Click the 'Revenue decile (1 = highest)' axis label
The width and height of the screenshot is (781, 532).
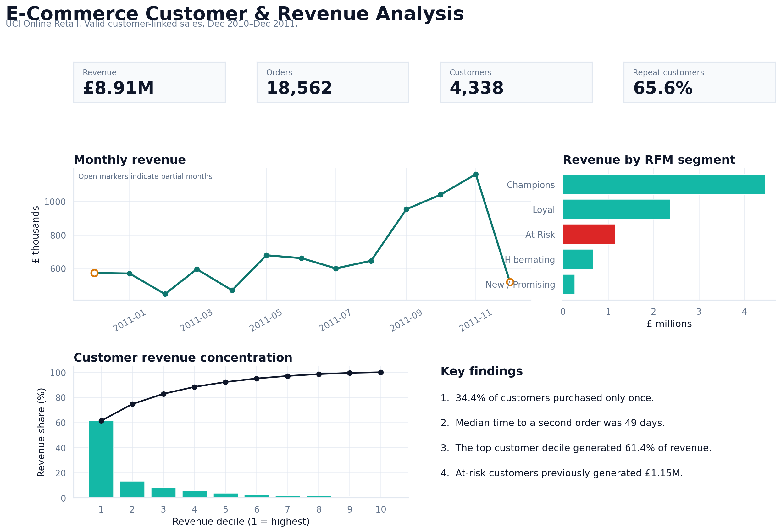point(241,522)
